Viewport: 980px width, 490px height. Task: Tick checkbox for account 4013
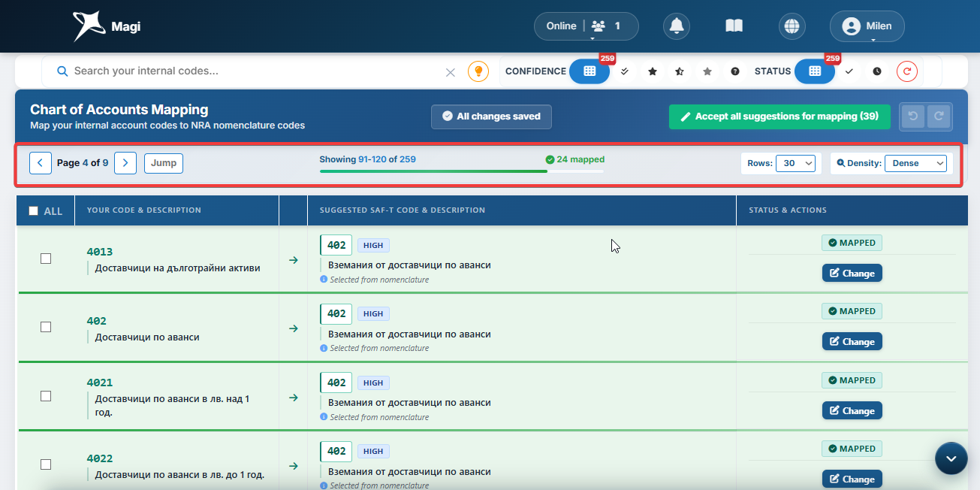tap(46, 259)
